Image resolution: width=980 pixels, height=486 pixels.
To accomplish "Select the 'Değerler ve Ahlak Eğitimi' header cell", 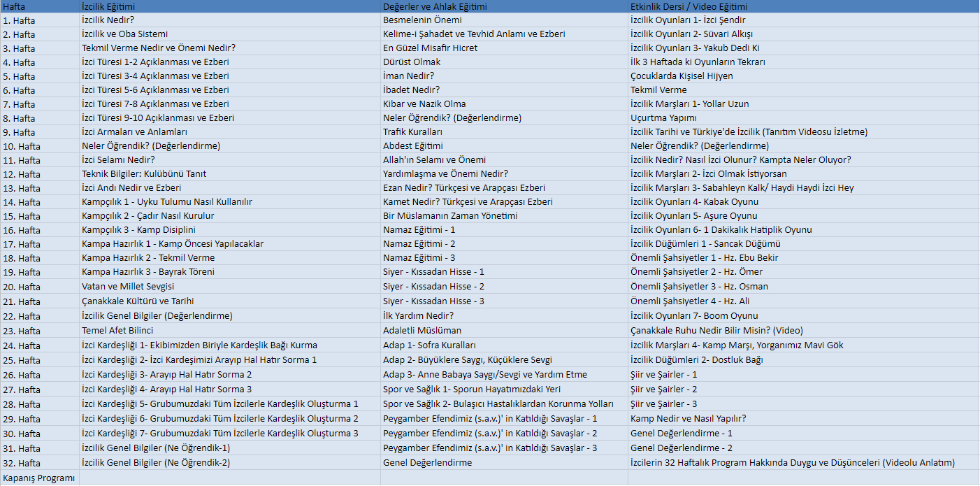I will pos(504,6).
